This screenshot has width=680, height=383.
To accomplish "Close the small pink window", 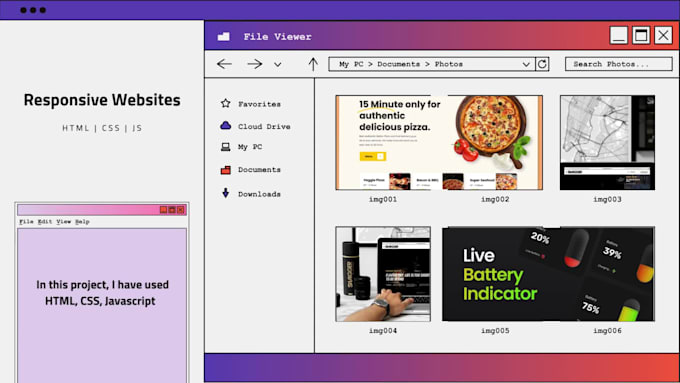I will point(181,210).
